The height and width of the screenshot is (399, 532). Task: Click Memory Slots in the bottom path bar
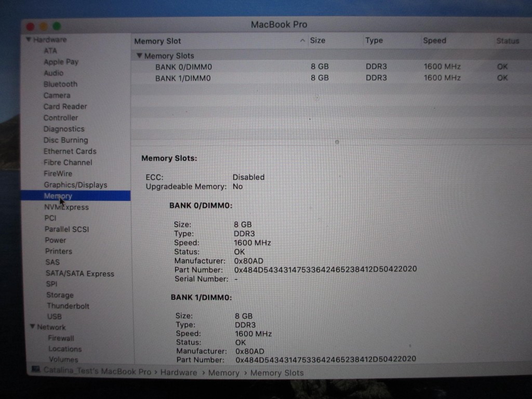tap(277, 373)
